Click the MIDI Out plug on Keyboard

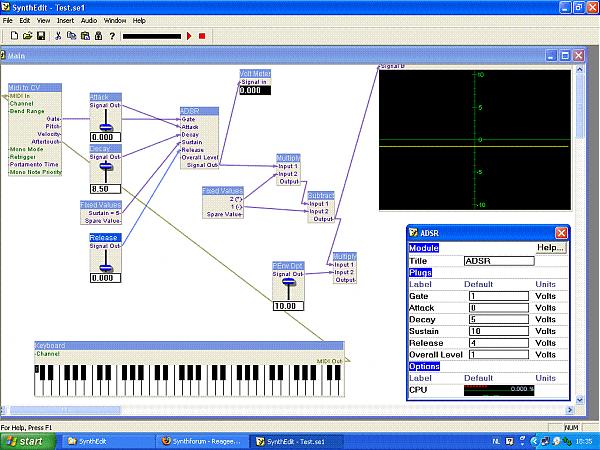pos(330,361)
